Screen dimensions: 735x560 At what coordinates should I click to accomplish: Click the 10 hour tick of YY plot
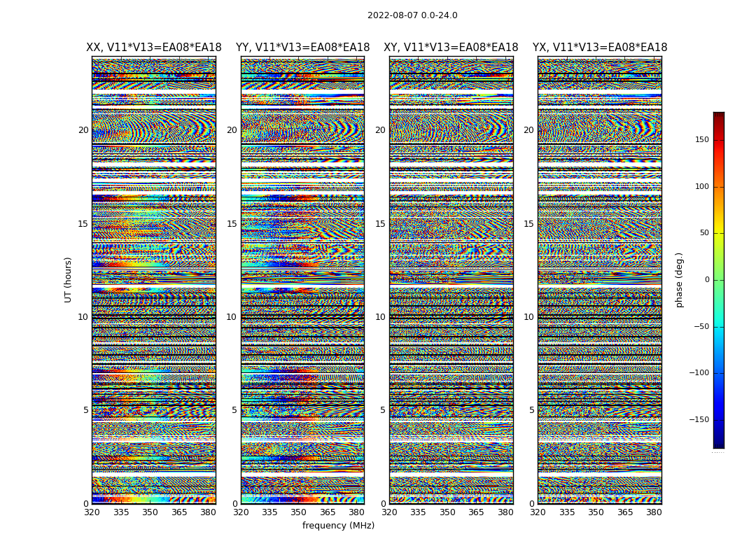coord(232,317)
